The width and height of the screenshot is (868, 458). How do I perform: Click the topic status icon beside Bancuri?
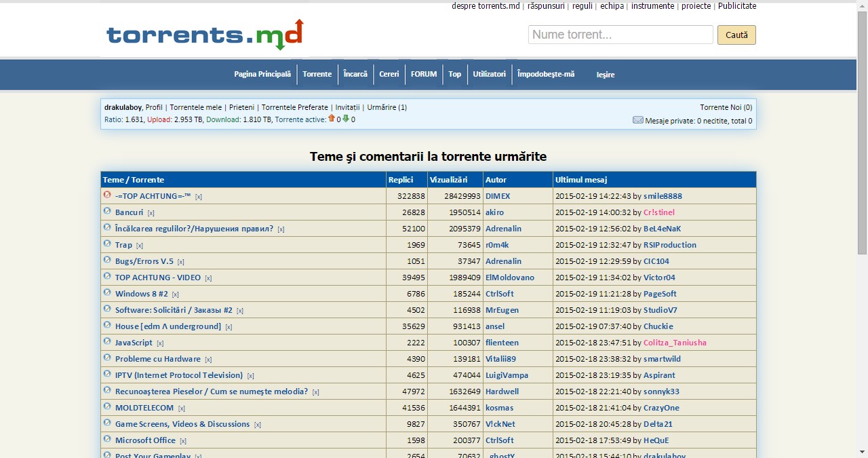[107, 211]
